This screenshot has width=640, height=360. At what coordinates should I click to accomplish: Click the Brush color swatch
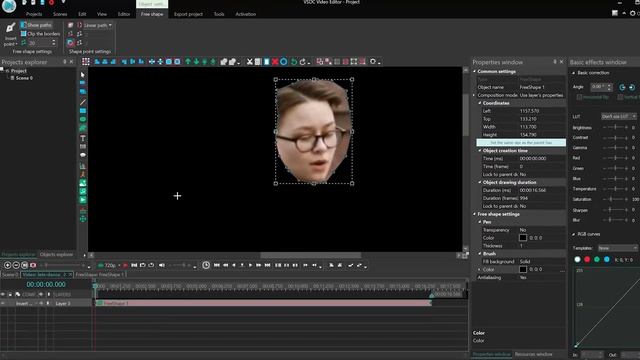tap(523, 269)
